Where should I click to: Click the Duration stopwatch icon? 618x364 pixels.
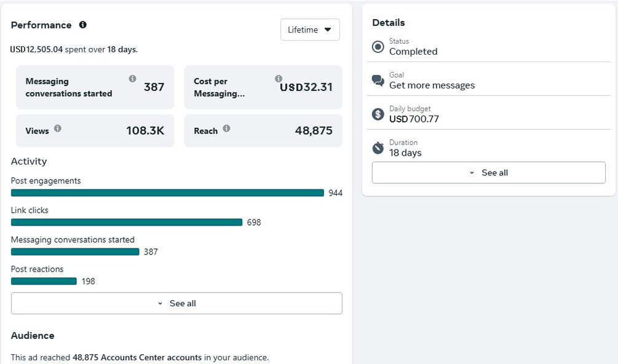point(378,148)
